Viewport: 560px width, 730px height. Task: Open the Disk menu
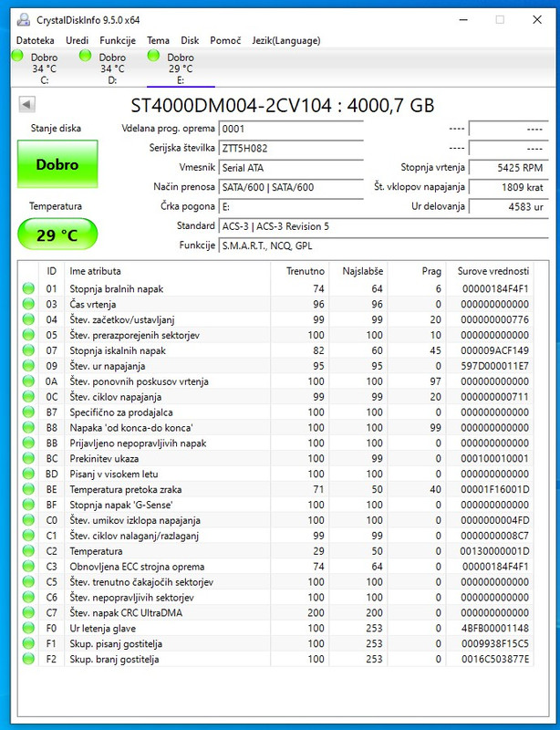(x=190, y=40)
